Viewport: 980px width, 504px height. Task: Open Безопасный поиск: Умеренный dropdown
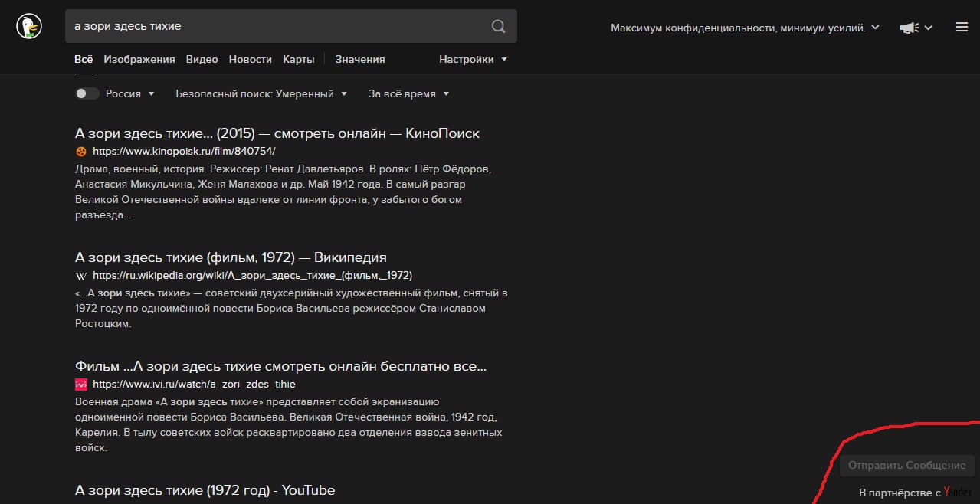click(x=261, y=93)
